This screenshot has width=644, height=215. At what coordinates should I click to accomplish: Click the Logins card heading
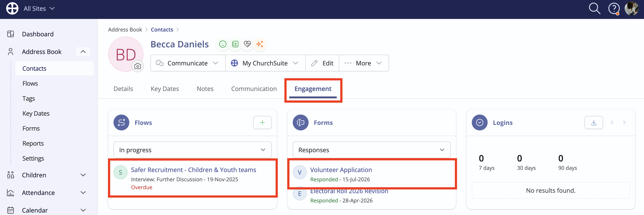(503, 123)
